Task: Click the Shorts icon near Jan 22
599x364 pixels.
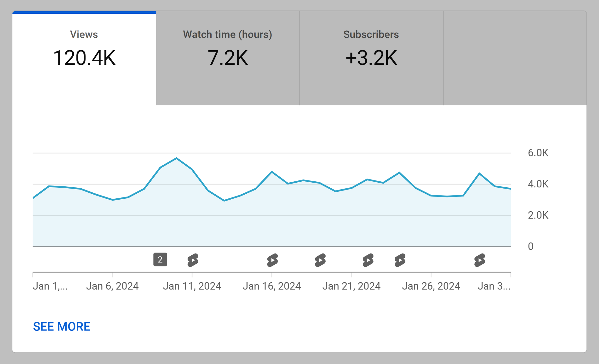Action: tap(368, 260)
